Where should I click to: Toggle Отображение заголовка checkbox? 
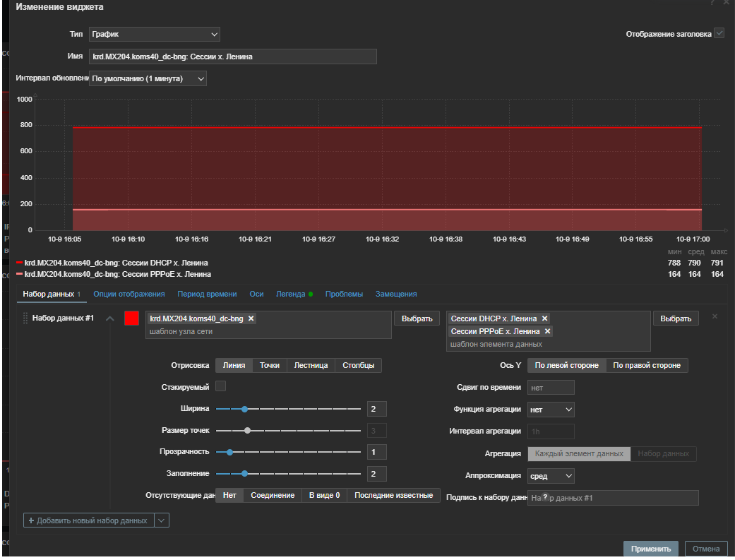[x=719, y=33]
